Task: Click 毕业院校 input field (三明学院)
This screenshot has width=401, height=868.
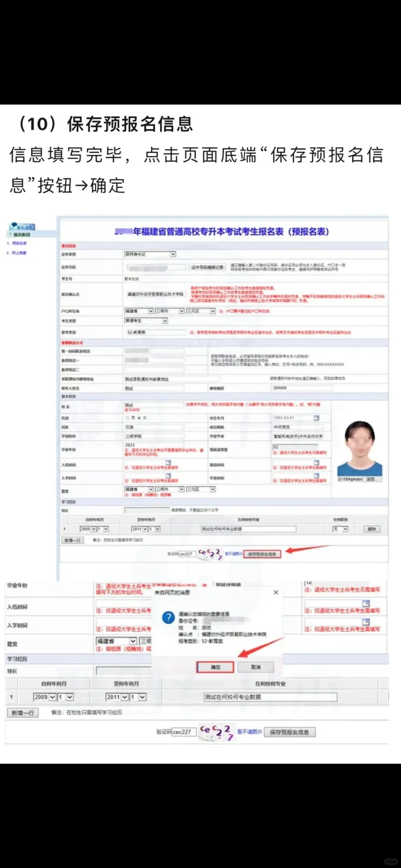Action: (154, 436)
